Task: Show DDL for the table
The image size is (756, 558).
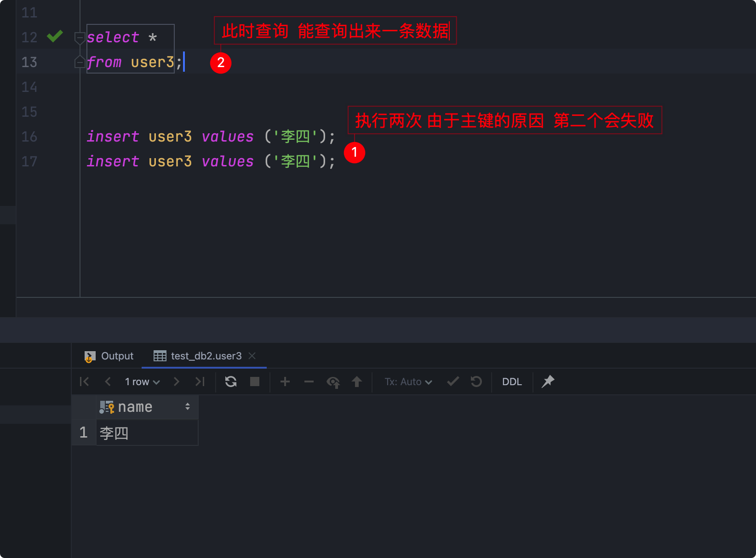Action: [x=512, y=382]
